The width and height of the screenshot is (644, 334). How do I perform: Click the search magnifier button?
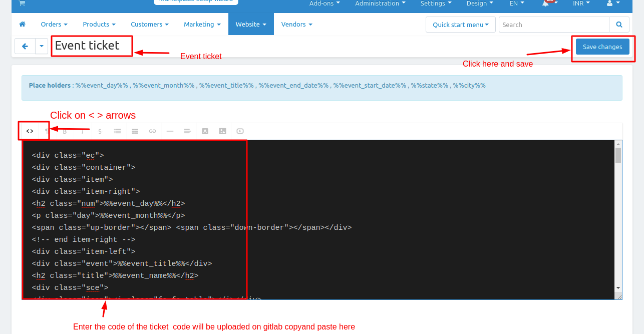pos(619,25)
